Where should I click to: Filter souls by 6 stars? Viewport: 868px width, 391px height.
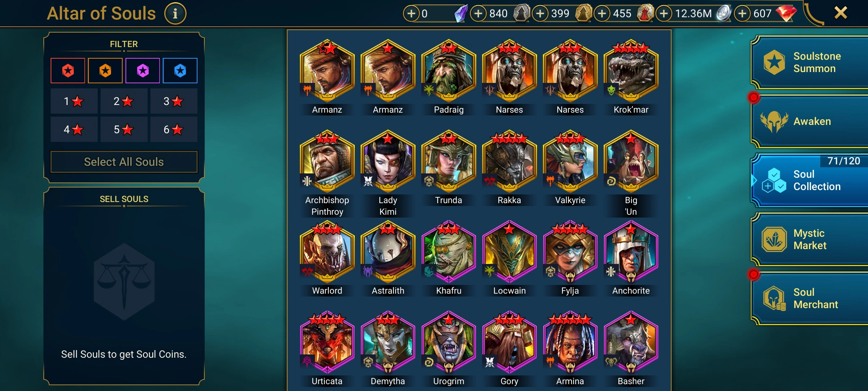pyautogui.click(x=174, y=129)
